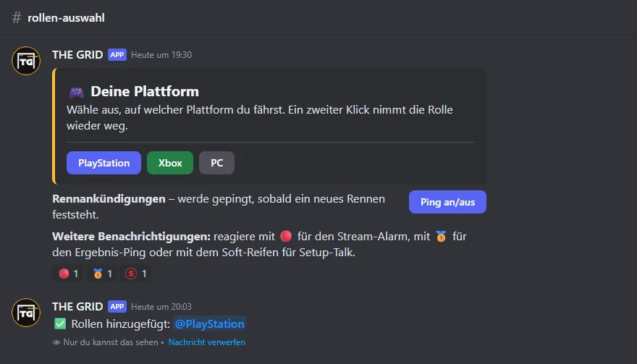Click the Nur du kannst das sehen note
This screenshot has height=364, width=637.
(x=111, y=342)
